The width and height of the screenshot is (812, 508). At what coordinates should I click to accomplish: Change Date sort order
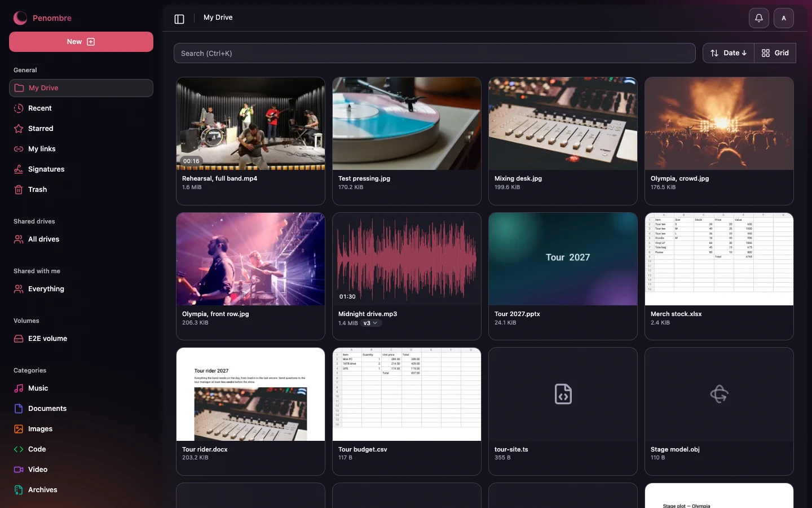(729, 53)
